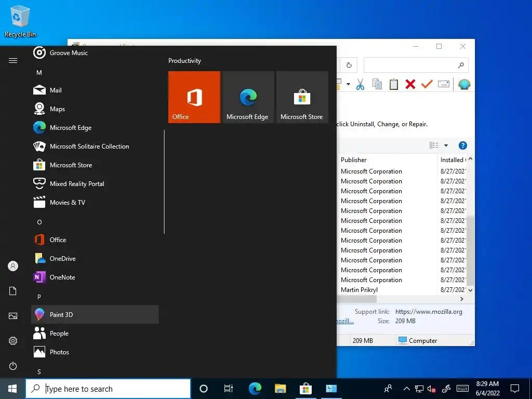
Task: Open Task View on taskbar
Action: point(229,389)
